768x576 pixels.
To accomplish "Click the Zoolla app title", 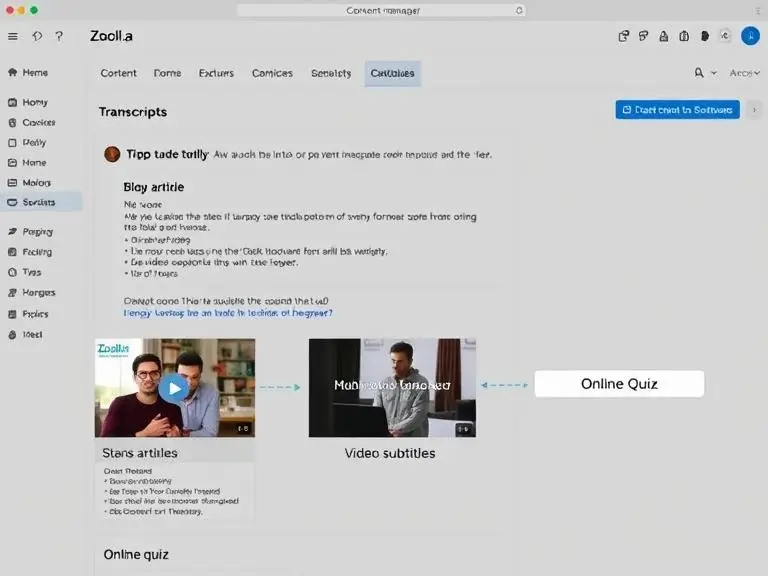I will point(111,36).
